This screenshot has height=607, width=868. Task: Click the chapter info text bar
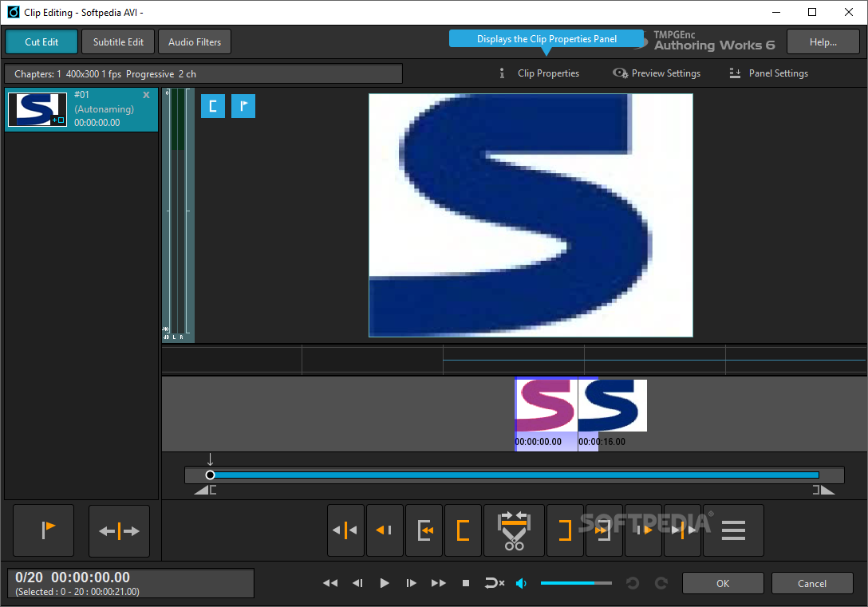pyautogui.click(x=203, y=73)
